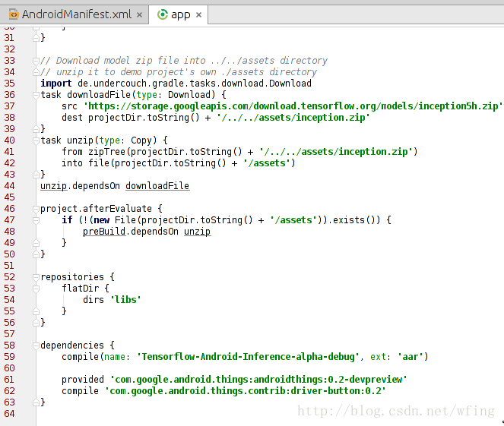Click the underlined downloadFile reference on line 44
Screen dimensions: 504x426
tap(157, 186)
